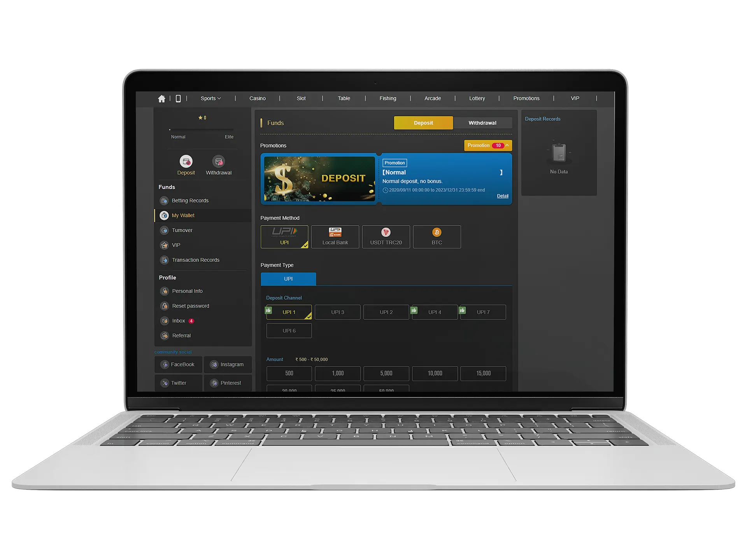
Task: Select the Withdrawal tab in Funds
Action: pos(483,123)
